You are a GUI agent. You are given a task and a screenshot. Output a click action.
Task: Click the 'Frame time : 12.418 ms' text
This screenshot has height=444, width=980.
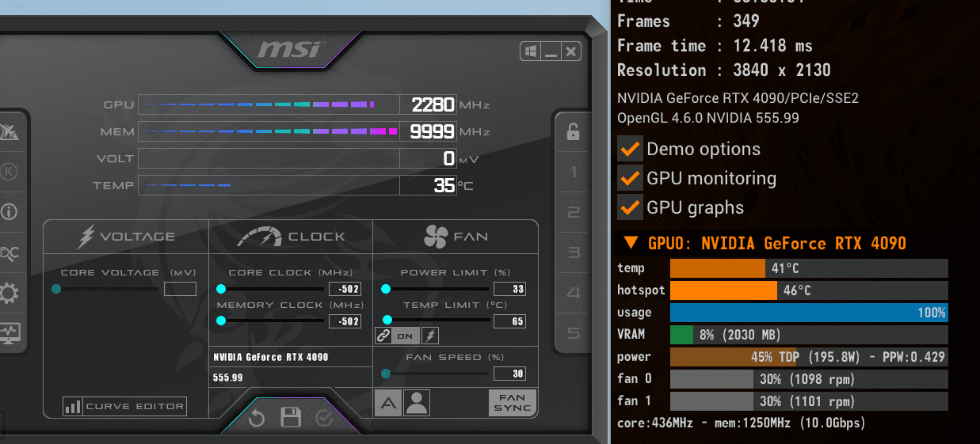715,46
